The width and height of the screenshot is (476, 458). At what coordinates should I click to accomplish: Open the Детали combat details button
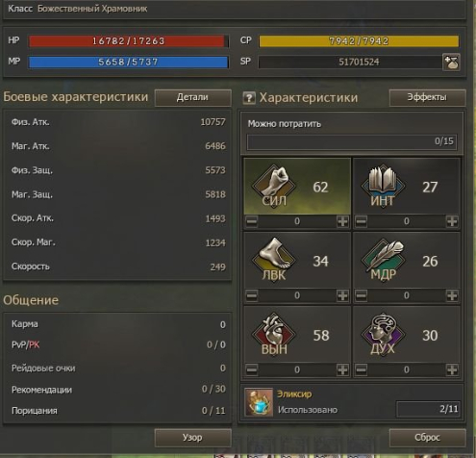[192, 97]
